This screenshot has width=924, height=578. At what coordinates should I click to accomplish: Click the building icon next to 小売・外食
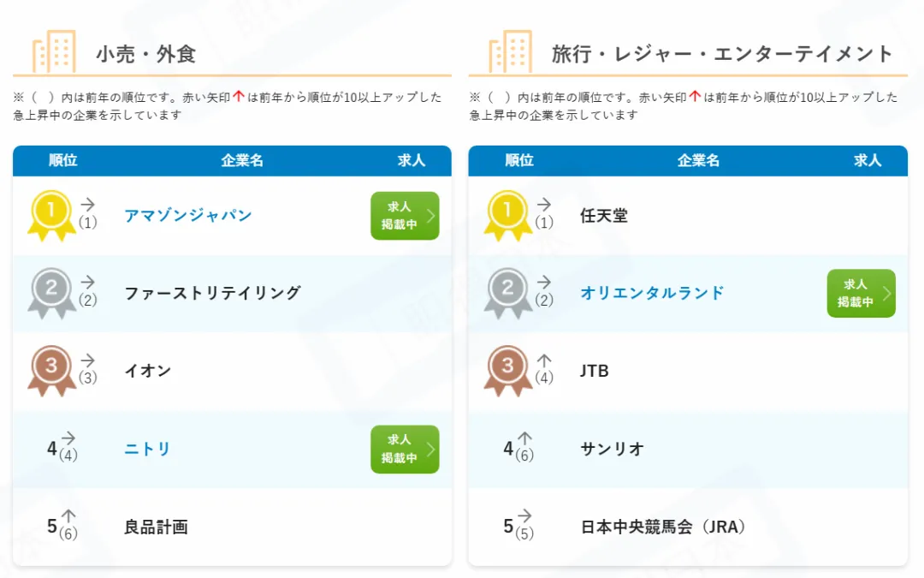(x=54, y=51)
